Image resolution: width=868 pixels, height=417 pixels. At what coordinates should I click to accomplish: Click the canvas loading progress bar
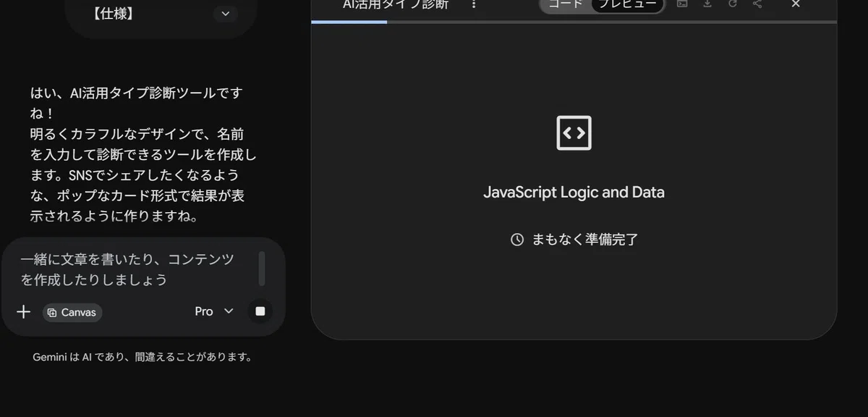click(x=574, y=22)
